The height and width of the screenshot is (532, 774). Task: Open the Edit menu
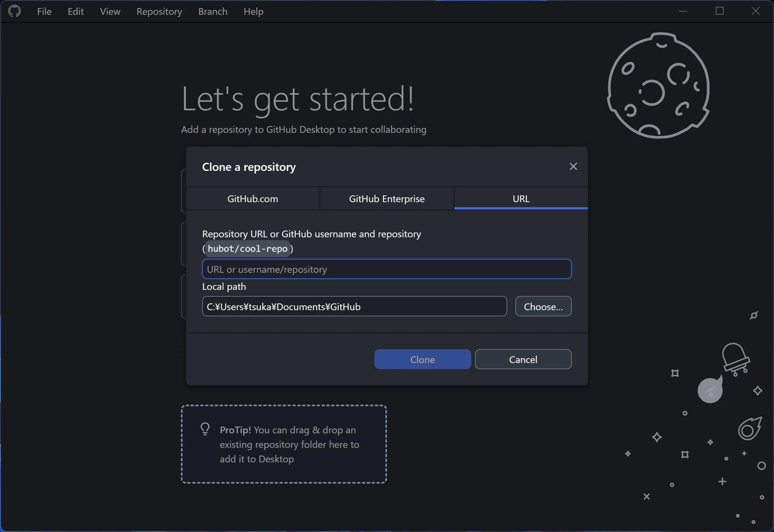76,12
